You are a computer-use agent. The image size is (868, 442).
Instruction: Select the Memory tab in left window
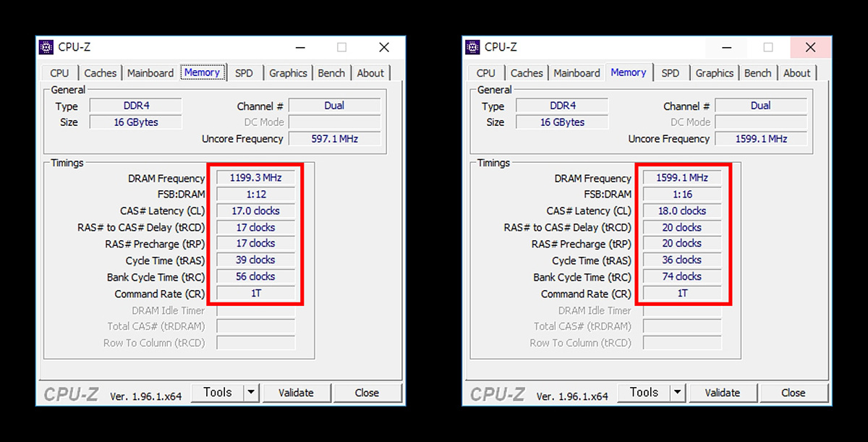coord(202,72)
